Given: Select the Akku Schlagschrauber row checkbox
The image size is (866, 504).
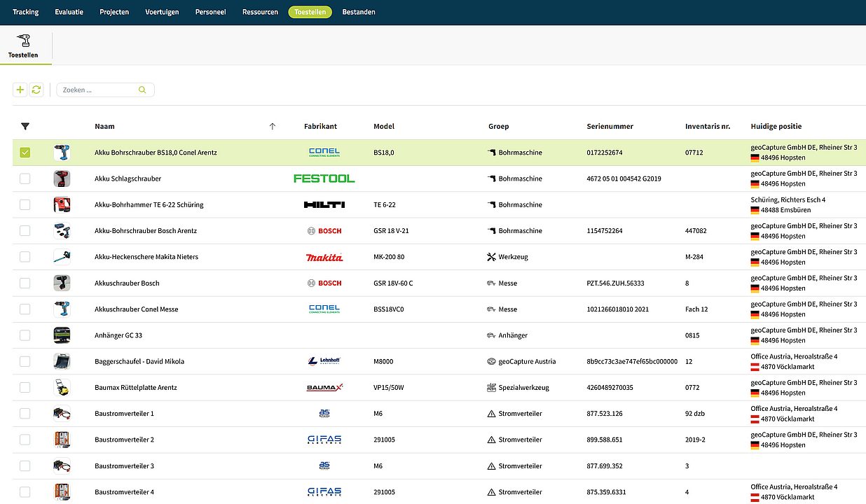Looking at the screenshot, I should point(25,178).
